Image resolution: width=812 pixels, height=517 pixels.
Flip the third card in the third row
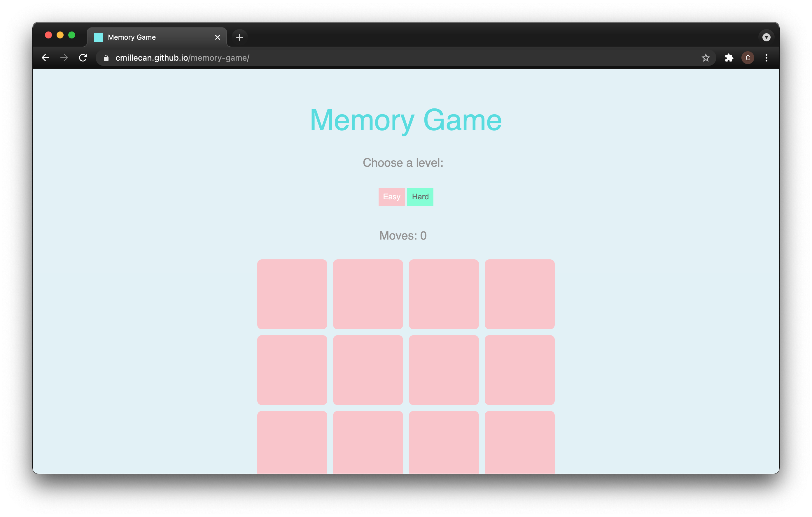444,442
